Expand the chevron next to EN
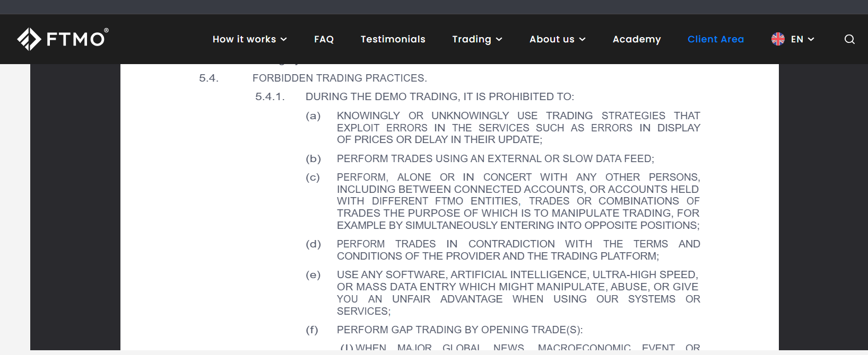This screenshot has height=355, width=868. pyautogui.click(x=811, y=39)
